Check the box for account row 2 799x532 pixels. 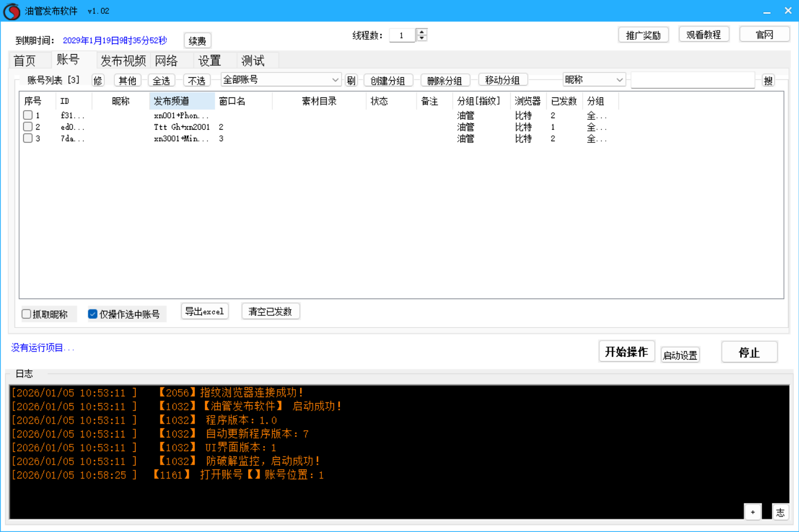(28, 127)
